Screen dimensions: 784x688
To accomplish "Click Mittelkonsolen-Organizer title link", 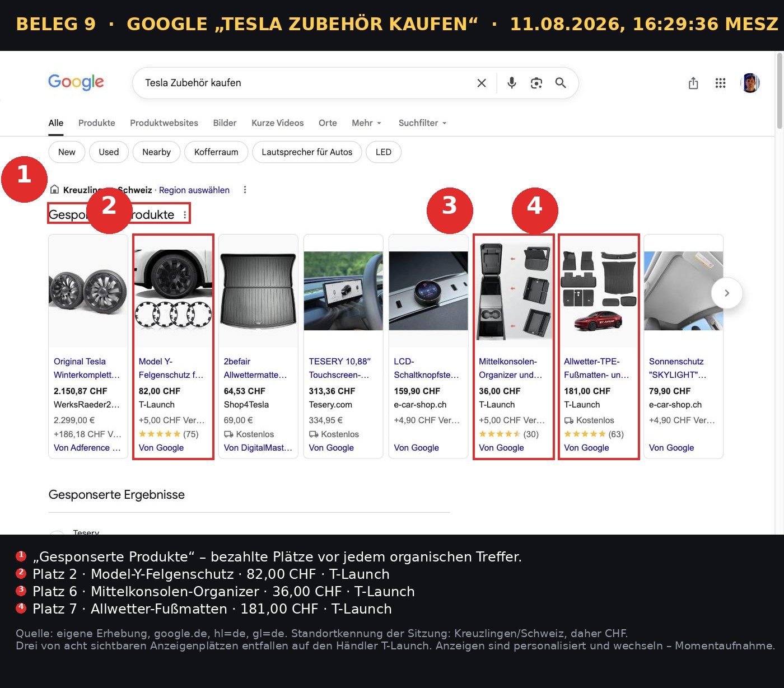I will [x=511, y=368].
